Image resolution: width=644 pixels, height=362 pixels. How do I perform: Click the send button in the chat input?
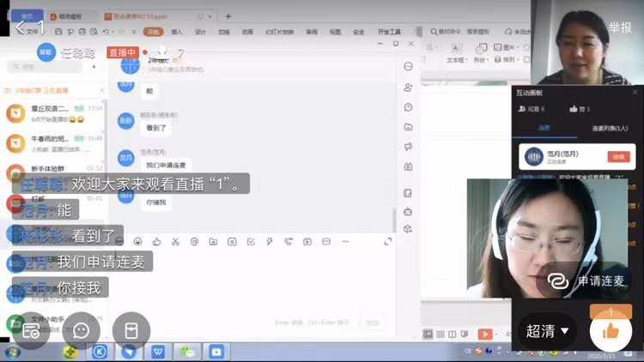[x=373, y=323]
